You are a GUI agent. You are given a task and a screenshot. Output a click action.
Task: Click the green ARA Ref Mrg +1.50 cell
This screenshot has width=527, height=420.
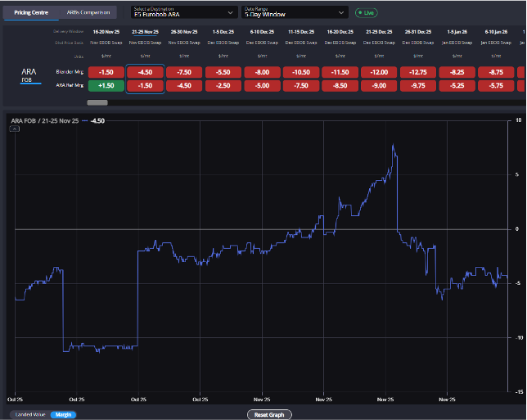[x=106, y=86]
